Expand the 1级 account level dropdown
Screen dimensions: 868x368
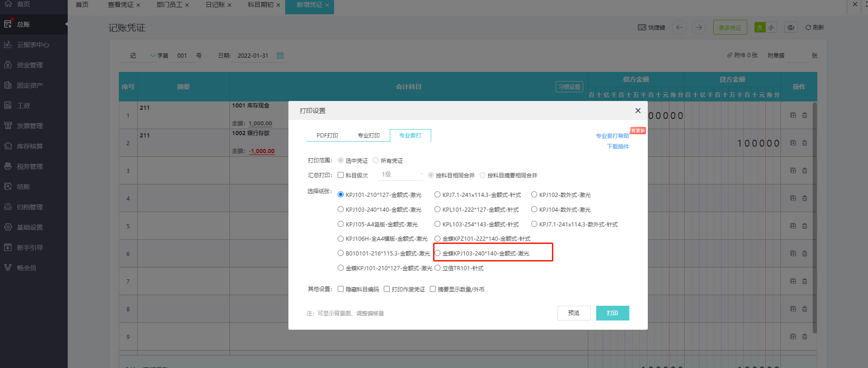click(x=402, y=175)
